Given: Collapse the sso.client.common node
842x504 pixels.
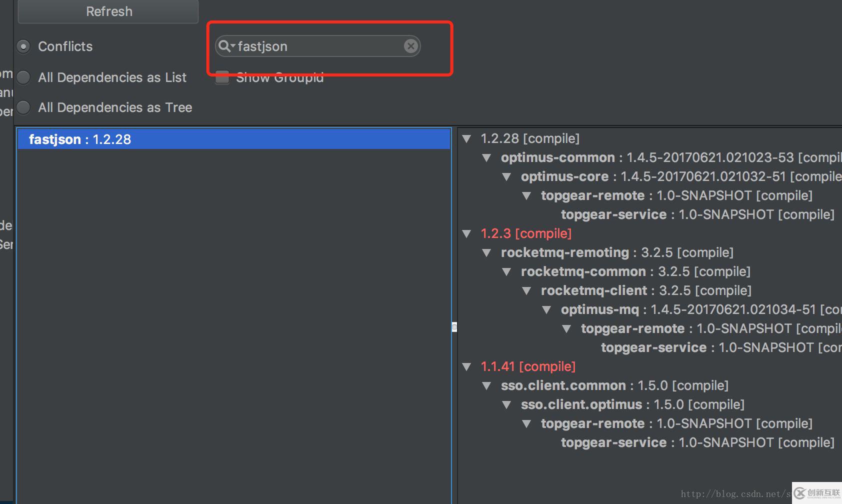Looking at the screenshot, I should pos(487,386).
